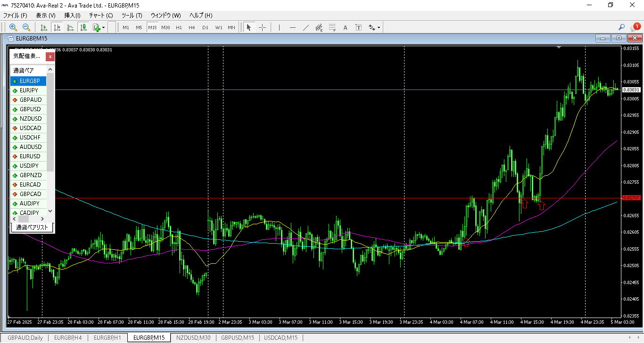644x343 pixels.
Task: Select the M30 timeframe
Action: point(165,27)
